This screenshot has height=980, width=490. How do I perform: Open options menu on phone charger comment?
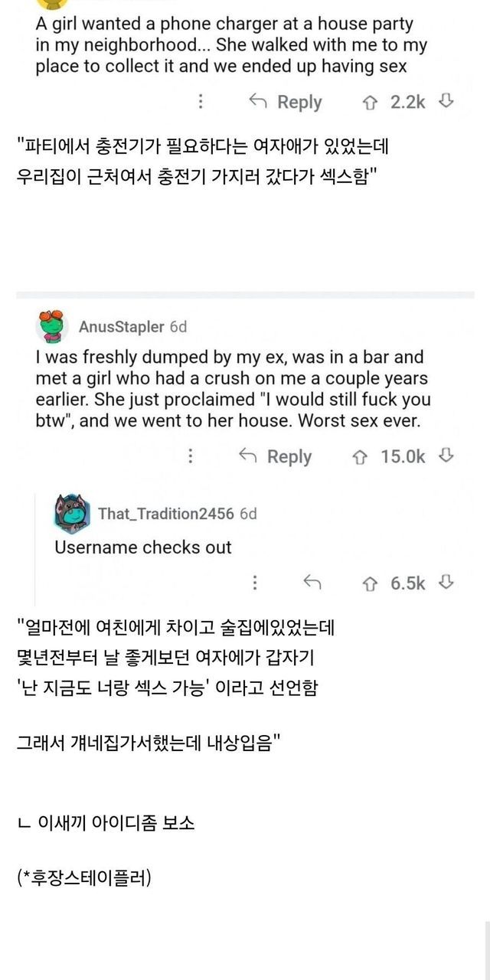click(x=201, y=102)
